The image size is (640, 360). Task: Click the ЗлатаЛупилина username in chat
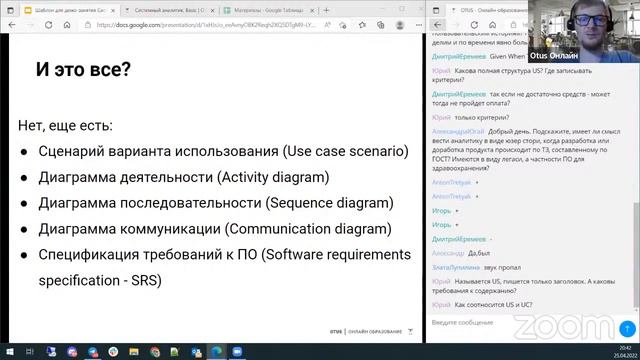pyautogui.click(x=456, y=268)
